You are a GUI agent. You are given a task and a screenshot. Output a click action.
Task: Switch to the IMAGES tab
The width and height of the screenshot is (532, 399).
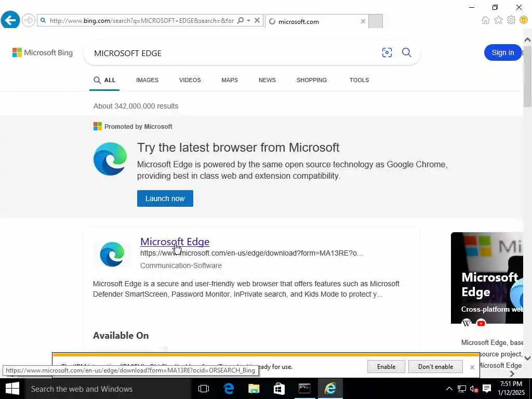tap(147, 80)
